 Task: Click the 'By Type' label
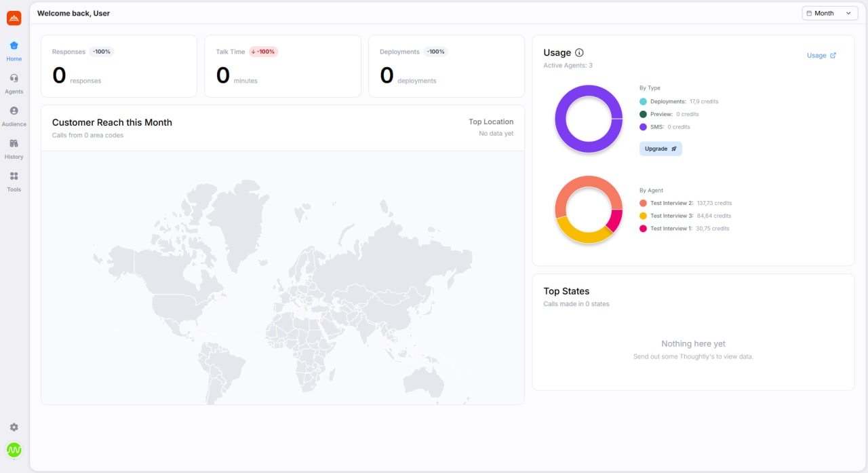pyautogui.click(x=650, y=88)
